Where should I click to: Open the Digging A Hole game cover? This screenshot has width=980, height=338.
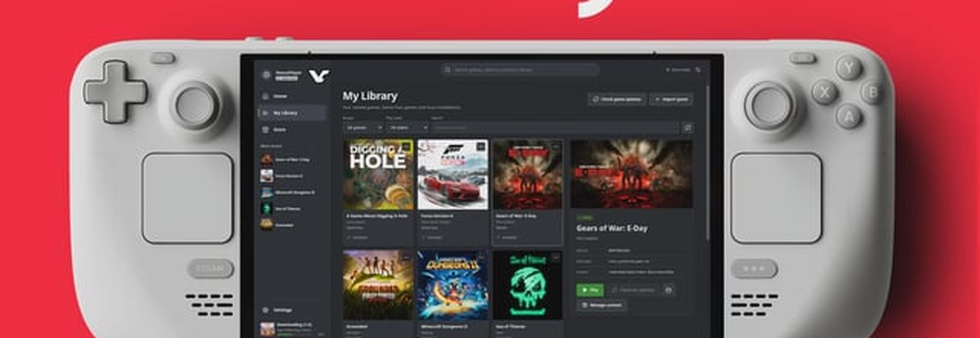click(x=378, y=175)
